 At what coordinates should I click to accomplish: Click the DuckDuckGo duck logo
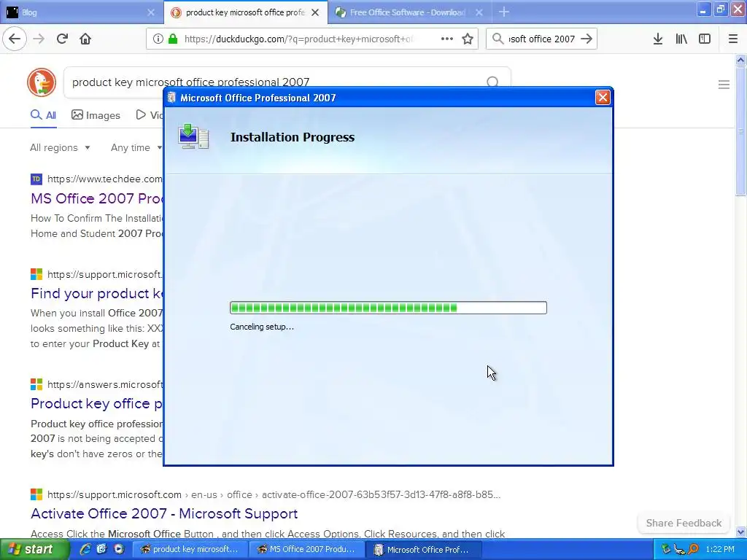(42, 82)
